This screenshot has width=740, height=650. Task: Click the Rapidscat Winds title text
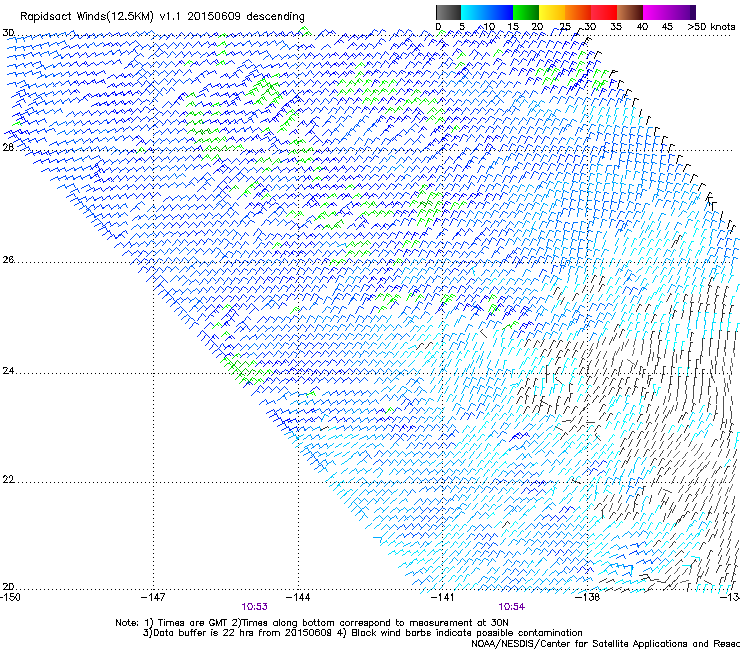point(162,16)
